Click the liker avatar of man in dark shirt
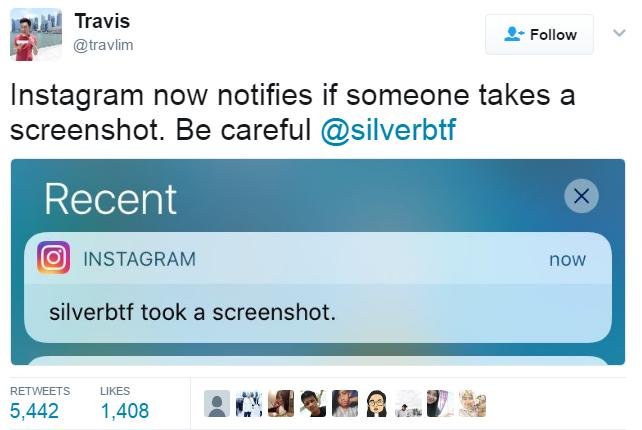The width and height of the screenshot is (642, 430). (313, 404)
